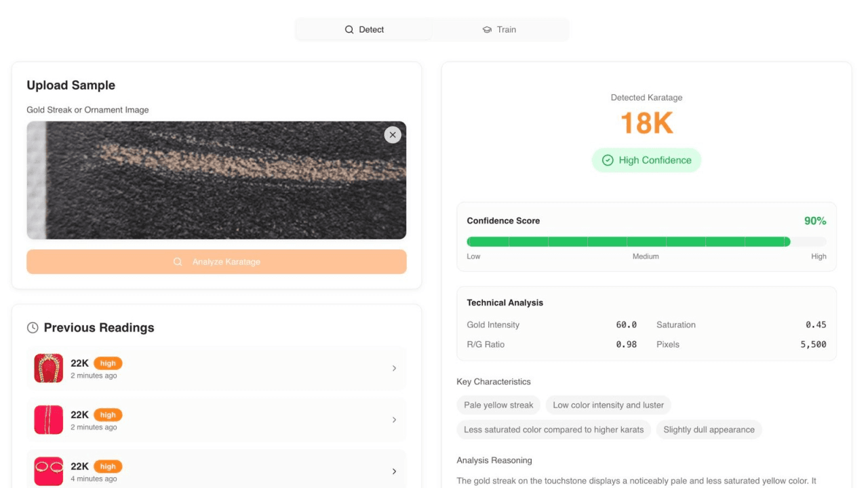Screen dimensions: 868x488
Task: Click the High Confidence badge
Action: (x=646, y=161)
